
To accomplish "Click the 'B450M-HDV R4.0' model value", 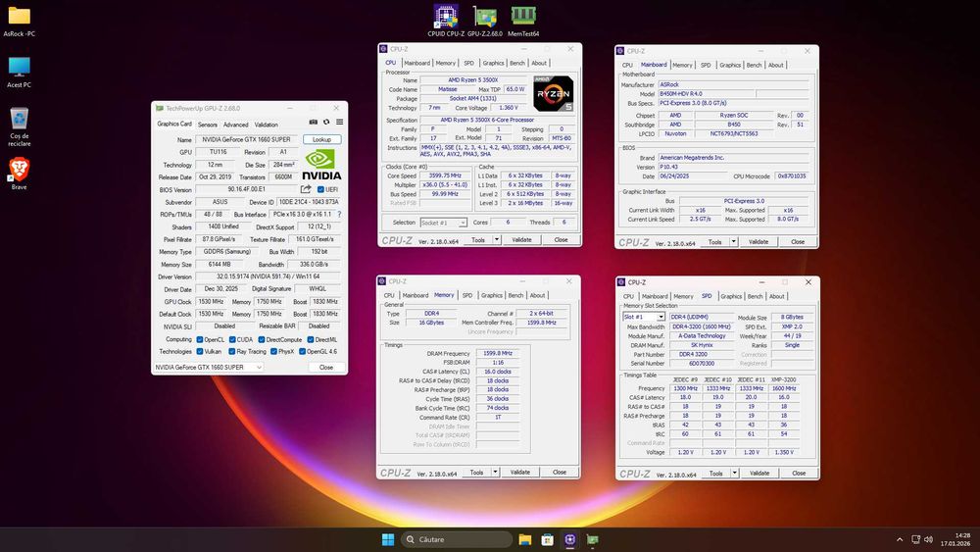I will (707, 94).
